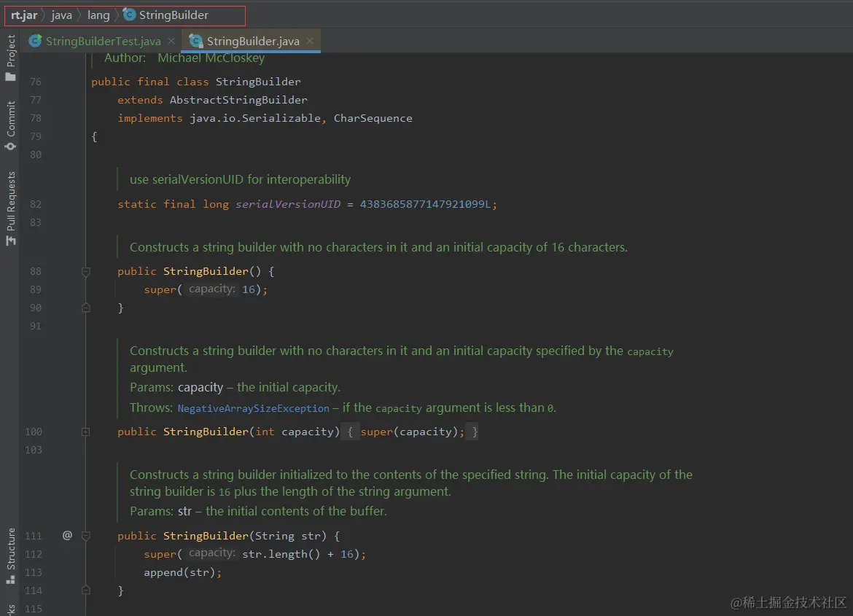Click the @ gutter annotation icon on line 111
The width and height of the screenshot is (853, 616).
click(x=67, y=536)
